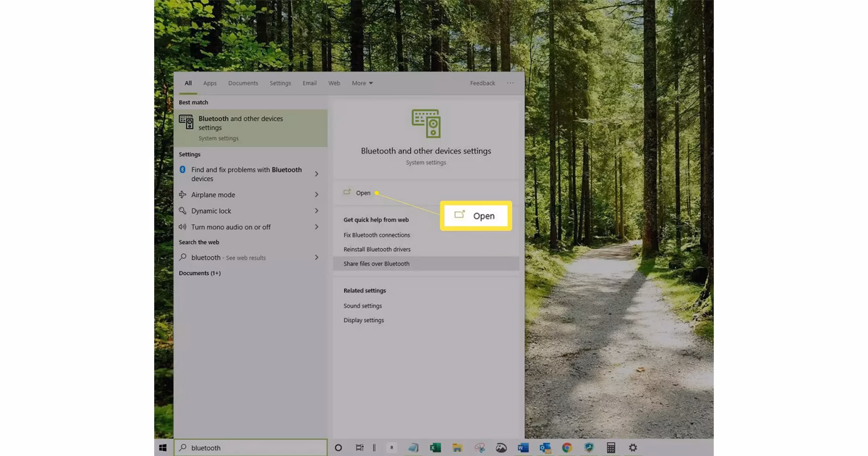Expand Dynamic lock result arrow
Viewport: 868px width, 456px height.
point(317,211)
